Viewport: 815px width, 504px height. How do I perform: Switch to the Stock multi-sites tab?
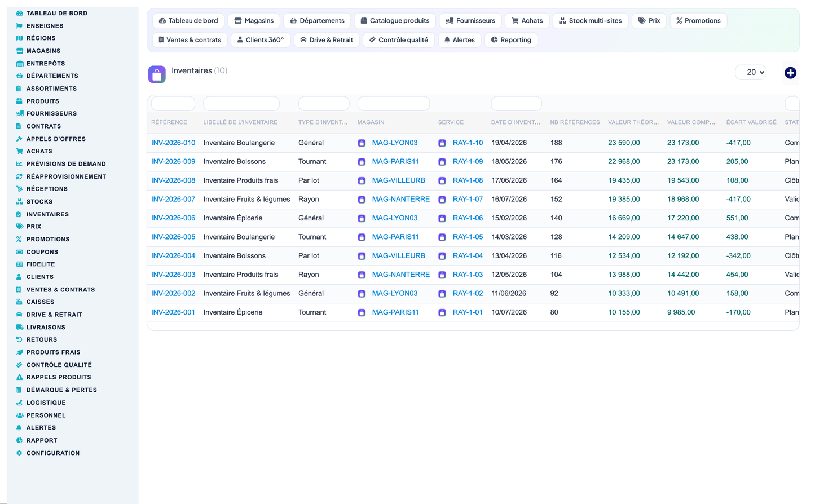(591, 21)
